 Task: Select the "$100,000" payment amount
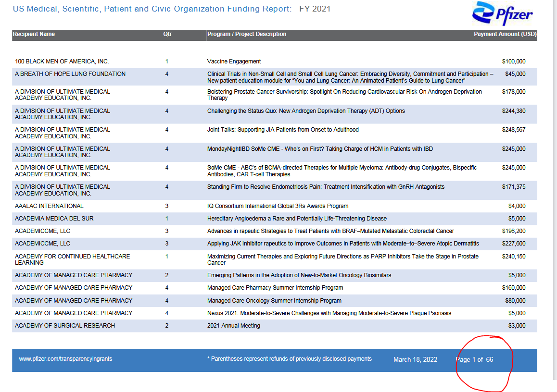514,61
